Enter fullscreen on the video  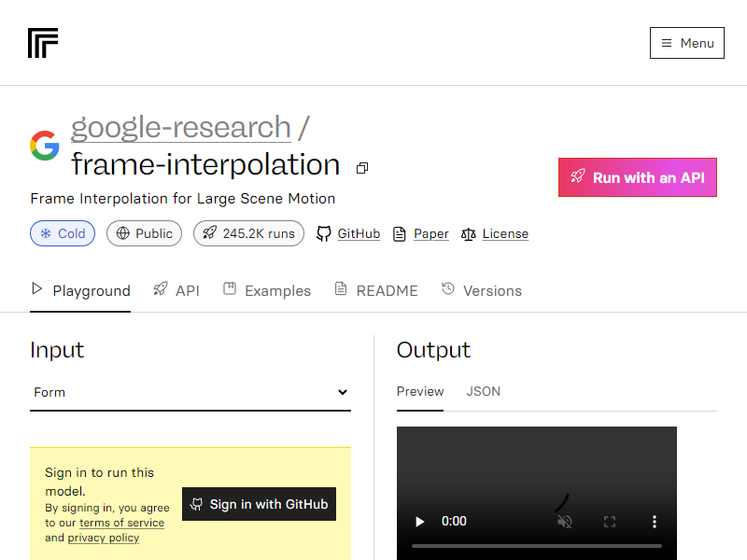[610, 522]
